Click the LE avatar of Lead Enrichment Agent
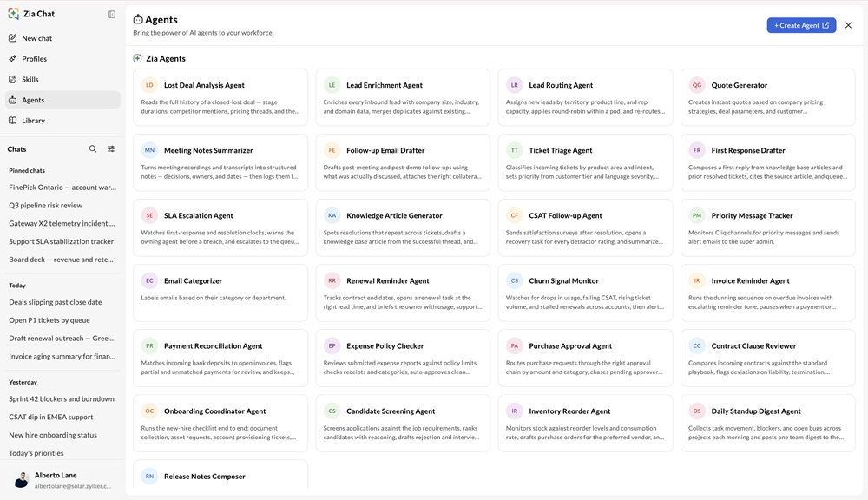Viewport: 868px width, 500px height. (332, 85)
